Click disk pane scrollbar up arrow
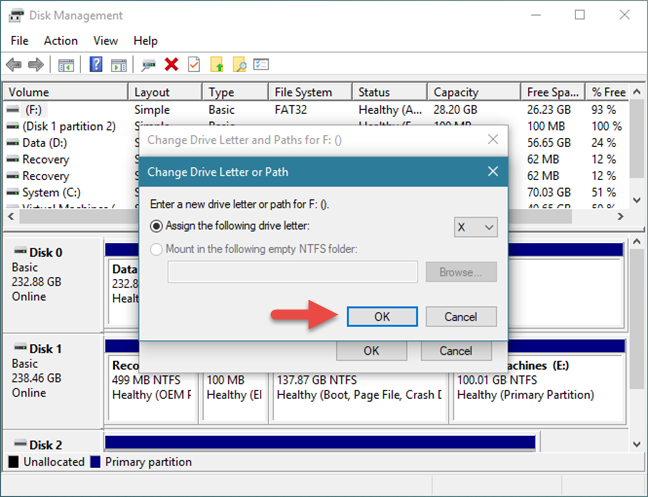 [x=637, y=242]
